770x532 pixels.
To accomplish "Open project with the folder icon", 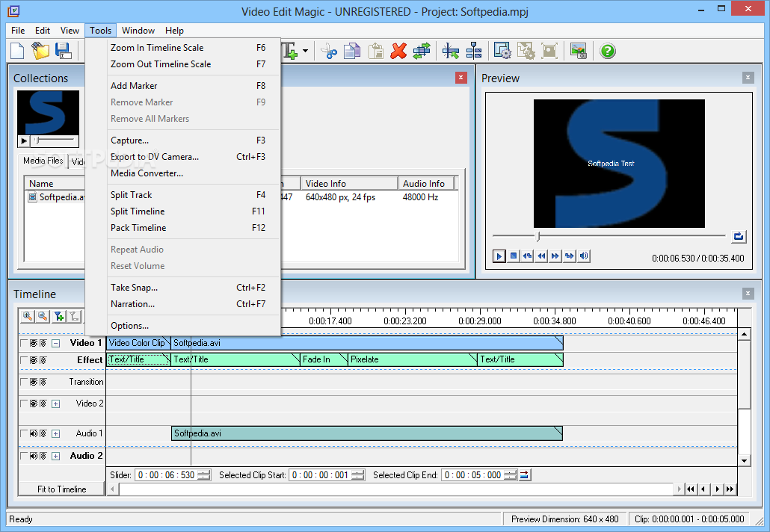I will (41, 51).
